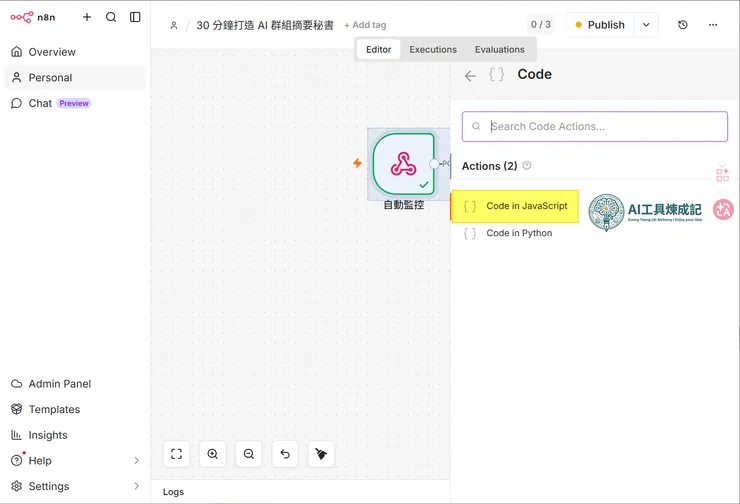Open the Publish dropdown arrow
Viewport: 740px width, 504px height.
(x=646, y=25)
